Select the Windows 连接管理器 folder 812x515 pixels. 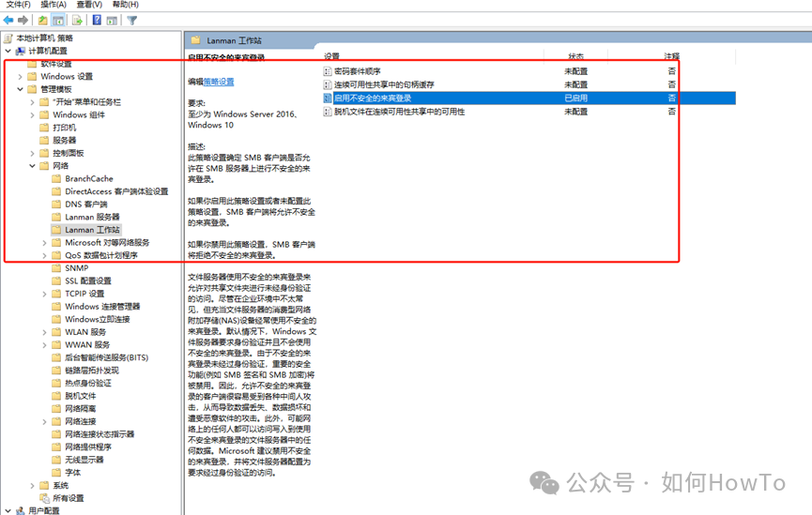point(102,307)
